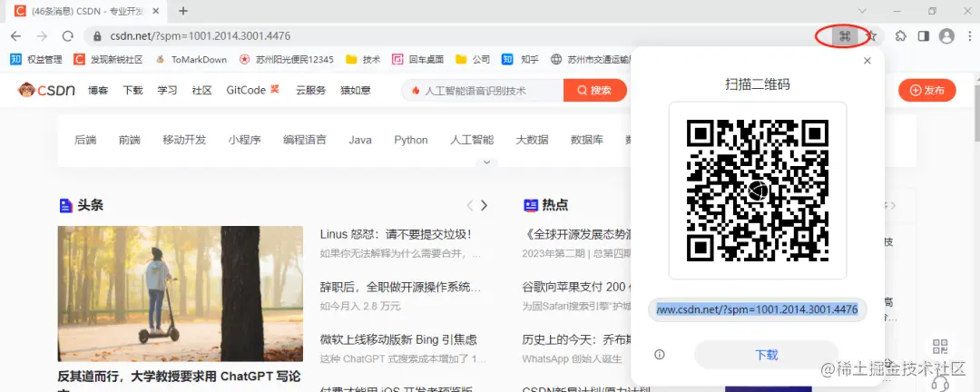Open the 社区 nav item
Screen dimensions: 980x392
(201, 90)
